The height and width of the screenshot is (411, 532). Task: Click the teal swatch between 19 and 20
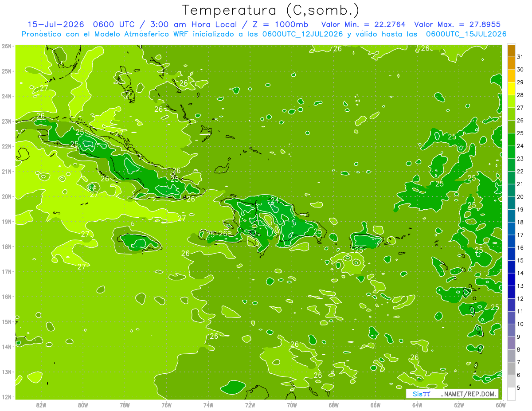(511, 204)
